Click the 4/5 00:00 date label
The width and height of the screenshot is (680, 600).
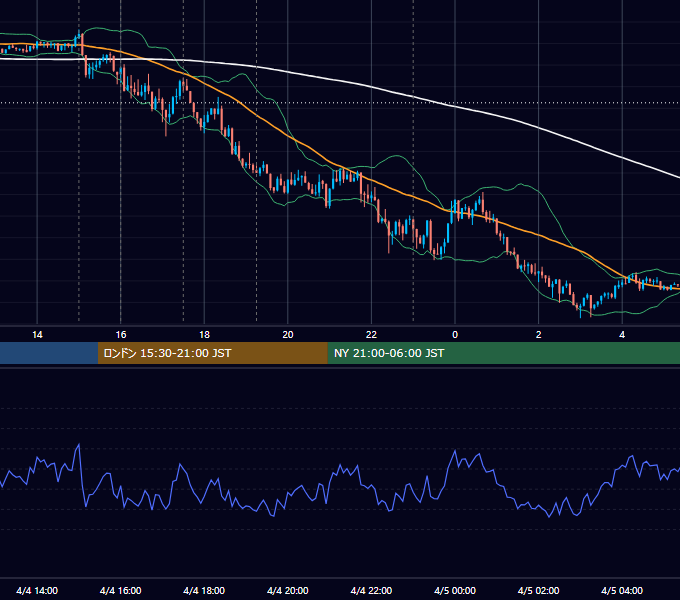455,590
